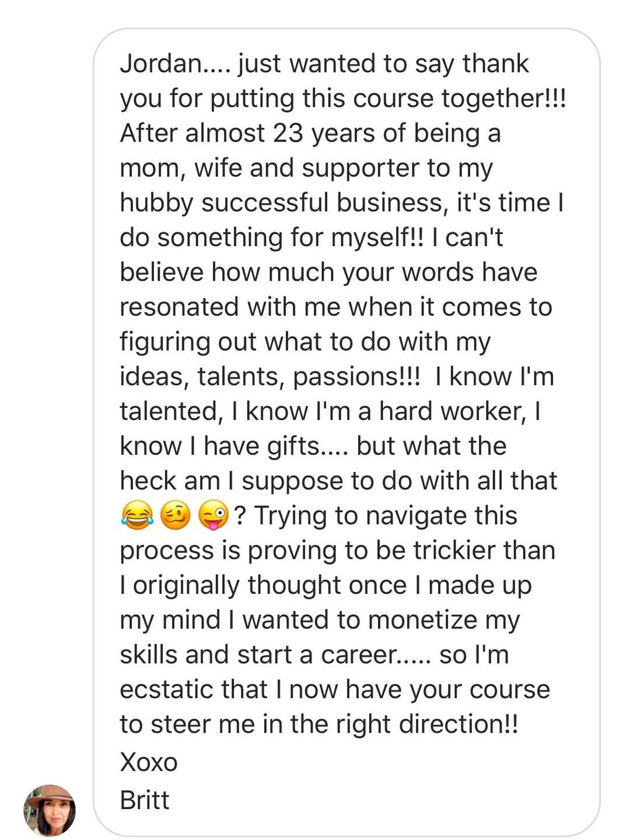Click the word "passions!!!" in the message
This screenshot has width=623, height=840.
point(356,376)
